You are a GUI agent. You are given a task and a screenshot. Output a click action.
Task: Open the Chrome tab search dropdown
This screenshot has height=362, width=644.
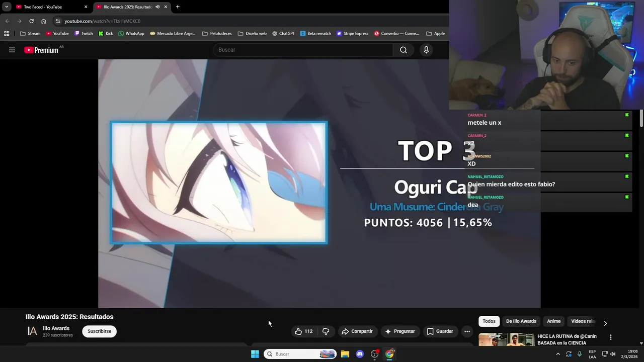click(x=7, y=7)
